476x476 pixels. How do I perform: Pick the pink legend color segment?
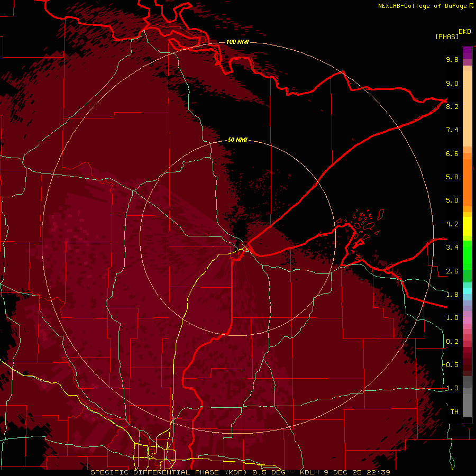click(467, 321)
